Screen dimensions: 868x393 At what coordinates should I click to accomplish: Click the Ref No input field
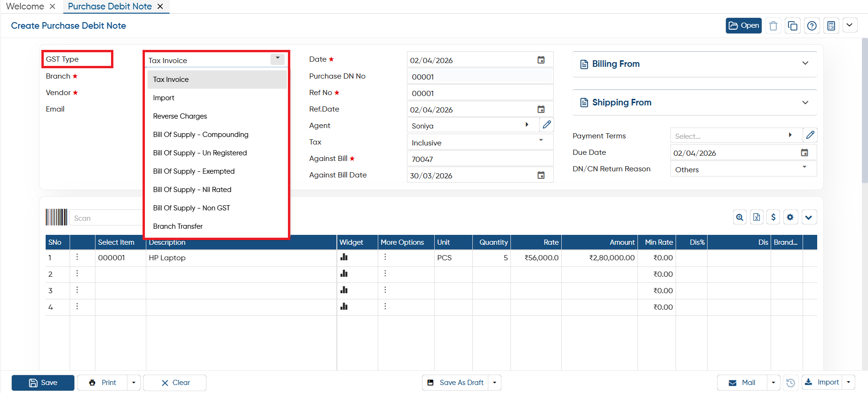pyautogui.click(x=480, y=93)
